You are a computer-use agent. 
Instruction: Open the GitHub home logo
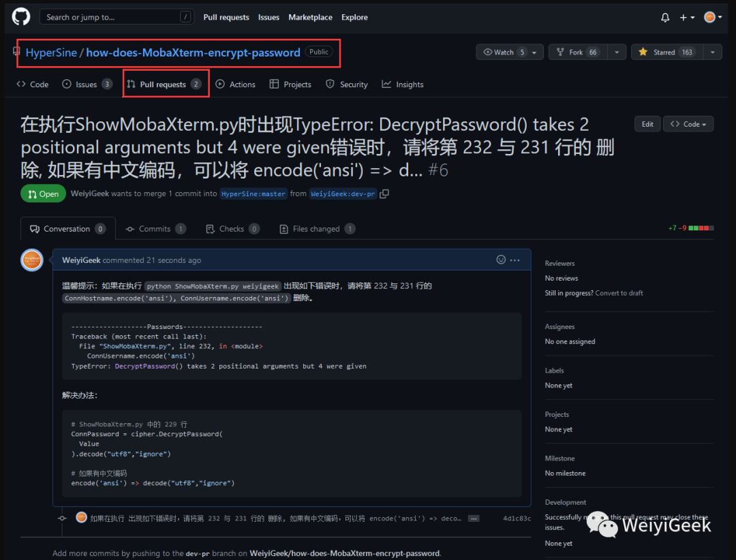20,17
